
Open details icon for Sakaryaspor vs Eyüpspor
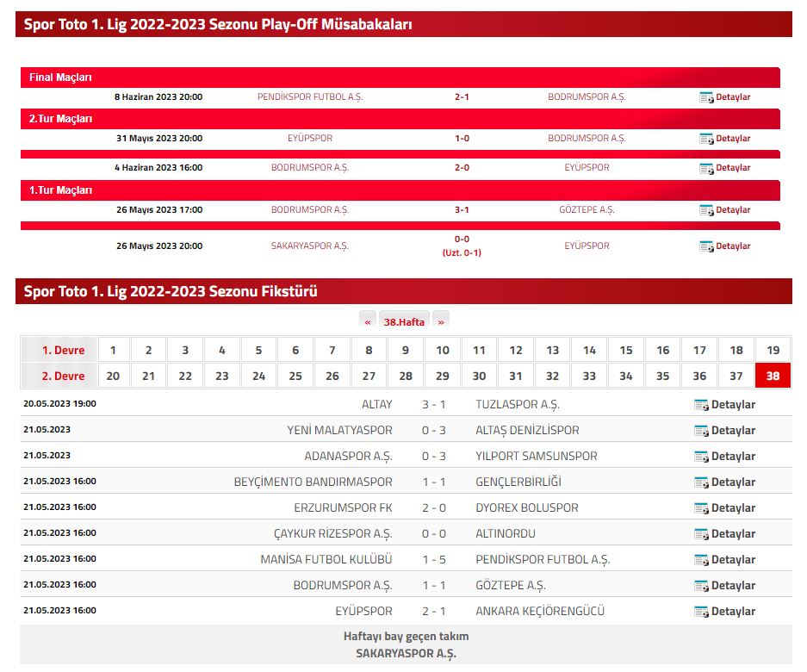coord(706,246)
